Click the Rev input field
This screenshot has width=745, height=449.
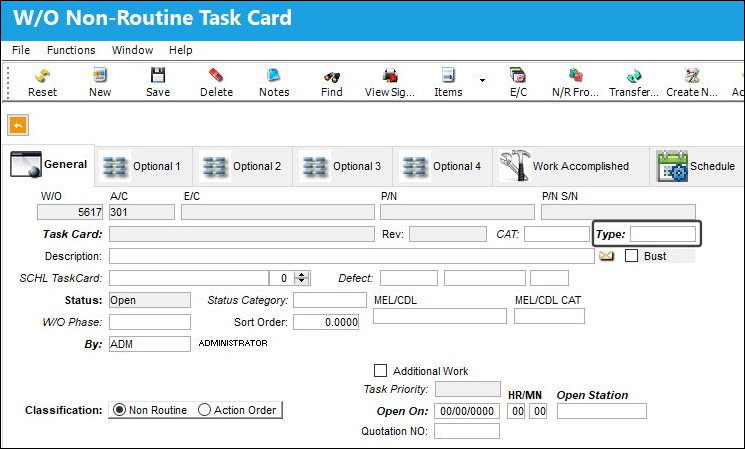point(448,234)
